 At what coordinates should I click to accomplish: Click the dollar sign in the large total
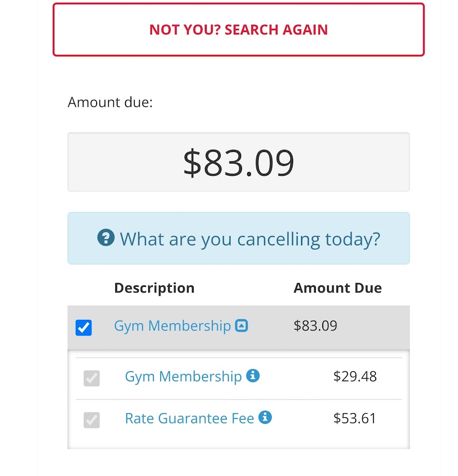(191, 163)
